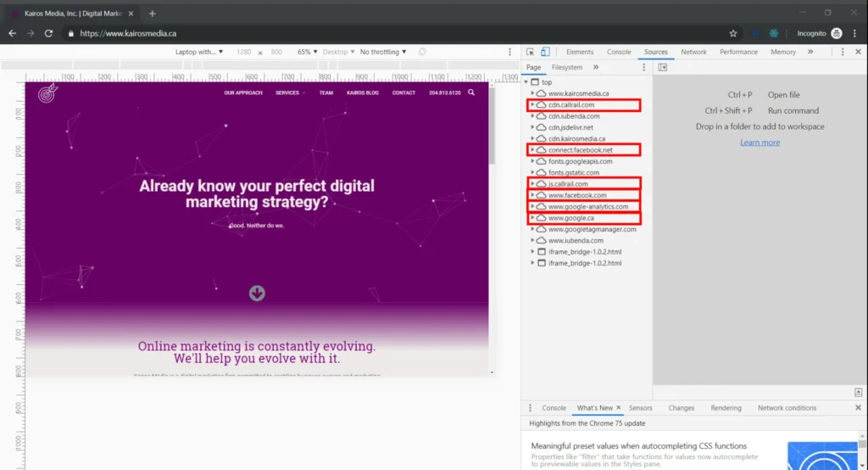This screenshot has width=868, height=470.
Task: Reload the page with the refresh icon
Action: coord(49,33)
